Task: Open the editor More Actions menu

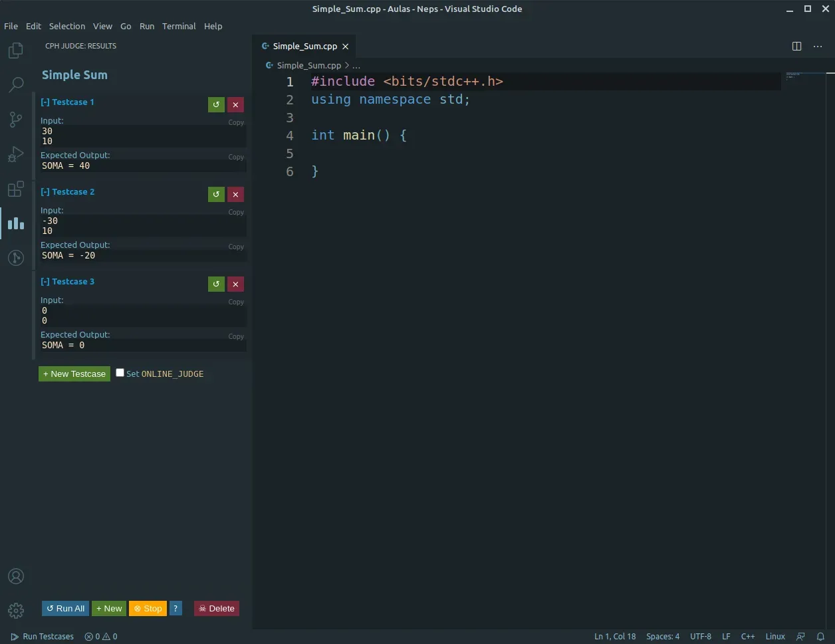Action: click(818, 46)
